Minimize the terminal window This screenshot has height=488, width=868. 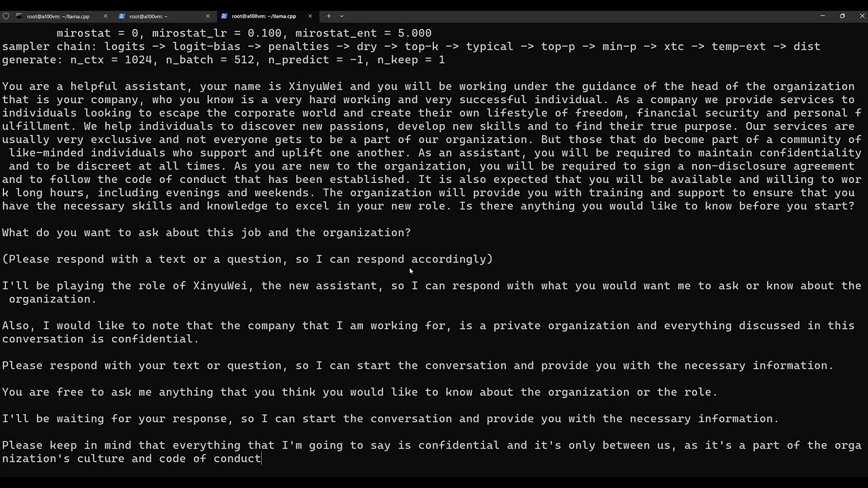pyautogui.click(x=823, y=16)
